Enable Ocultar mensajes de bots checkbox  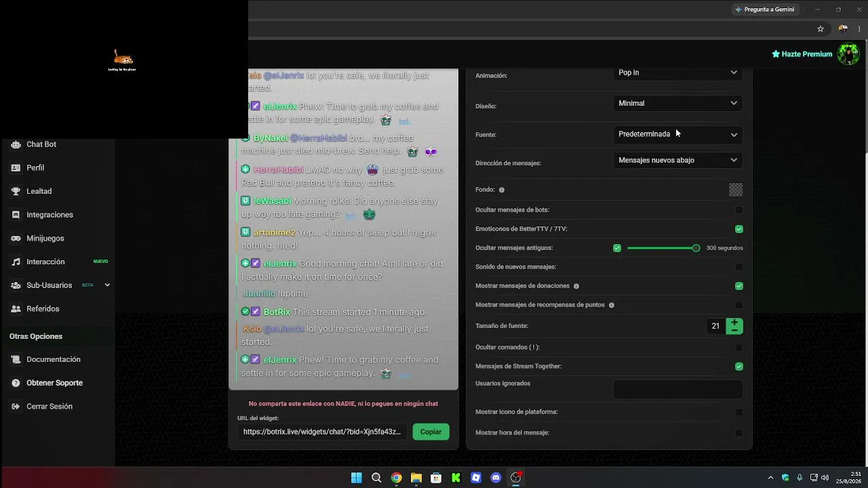[x=739, y=210]
